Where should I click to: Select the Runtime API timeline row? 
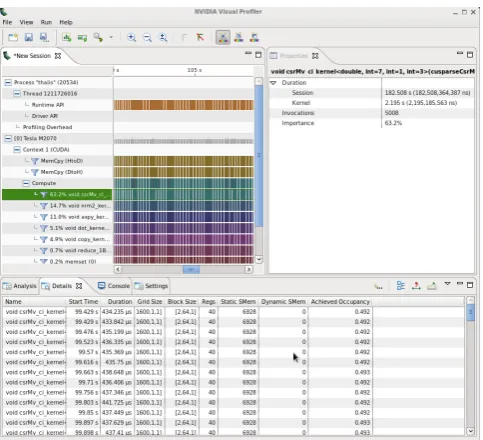pyautogui.click(x=57, y=105)
